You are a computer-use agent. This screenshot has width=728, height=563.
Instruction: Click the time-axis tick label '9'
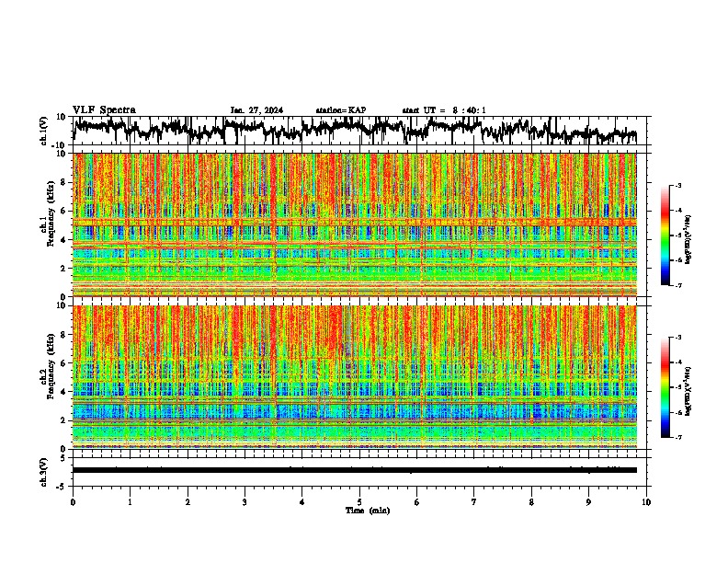pos(588,502)
